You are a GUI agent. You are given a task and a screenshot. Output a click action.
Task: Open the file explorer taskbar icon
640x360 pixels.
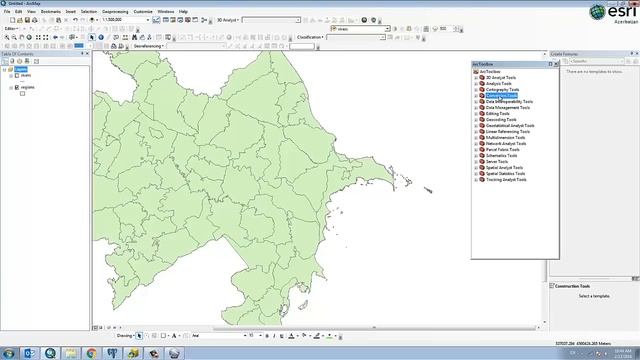click(x=71, y=353)
